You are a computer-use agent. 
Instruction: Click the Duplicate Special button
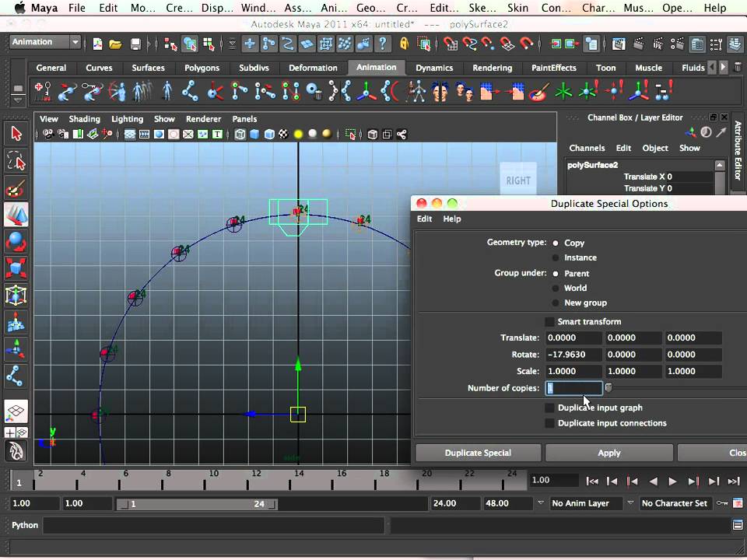point(478,453)
